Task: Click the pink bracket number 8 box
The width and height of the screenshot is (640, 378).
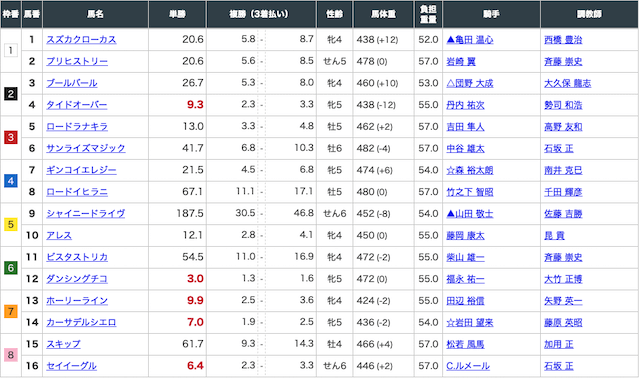Action: (x=11, y=355)
